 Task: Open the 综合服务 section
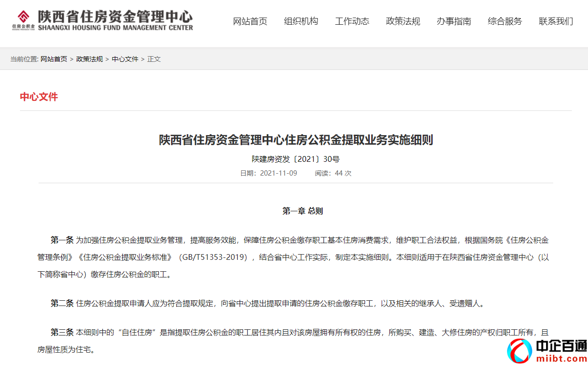[505, 21]
